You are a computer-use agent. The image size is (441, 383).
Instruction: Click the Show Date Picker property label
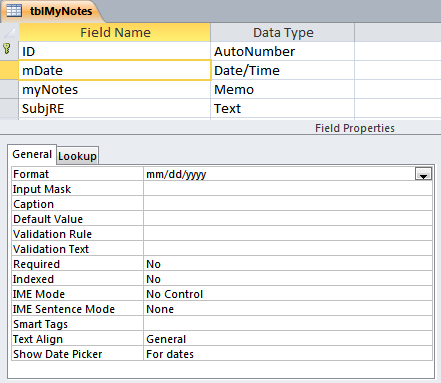pyautogui.click(x=57, y=354)
